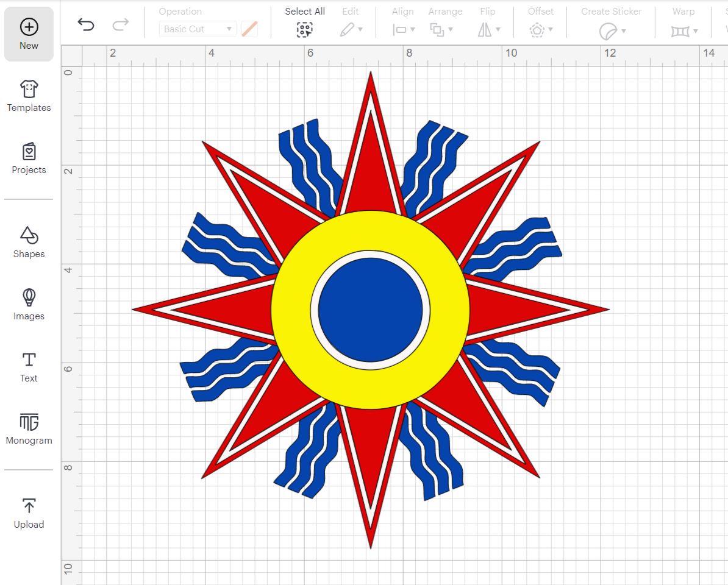Open the material color swatch
Image resolution: width=728 pixels, height=585 pixels.
(249, 29)
